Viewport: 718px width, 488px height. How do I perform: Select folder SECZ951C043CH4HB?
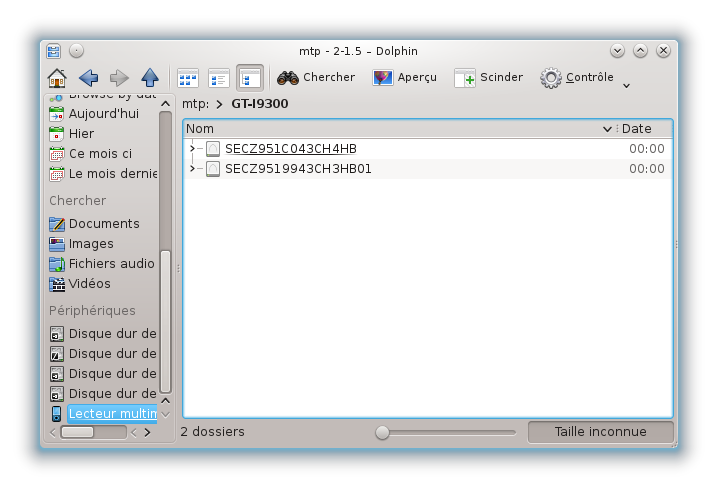291,149
